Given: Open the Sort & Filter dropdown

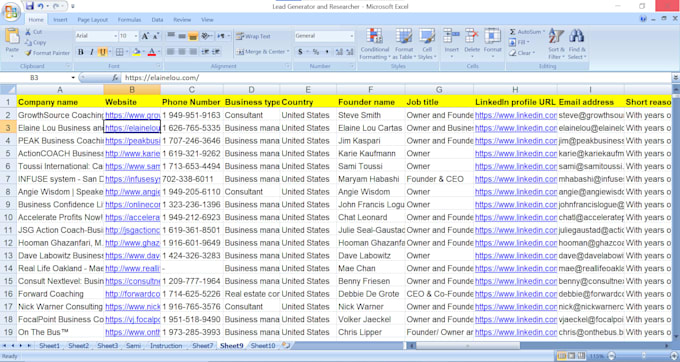Looking at the screenshot, I should click(556, 44).
